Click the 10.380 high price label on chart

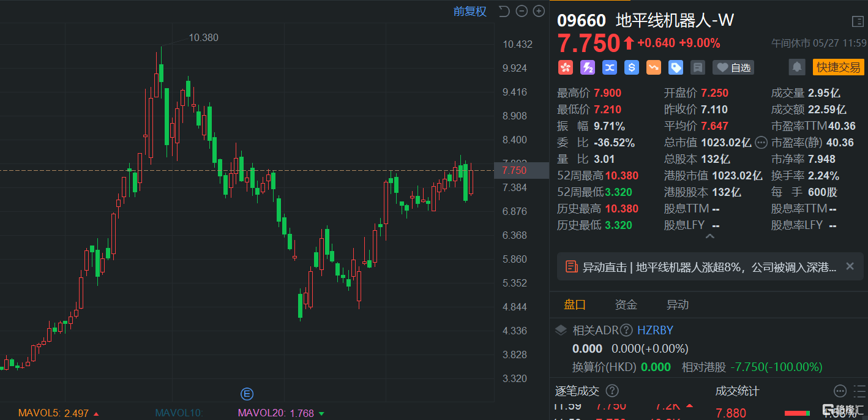tap(203, 37)
